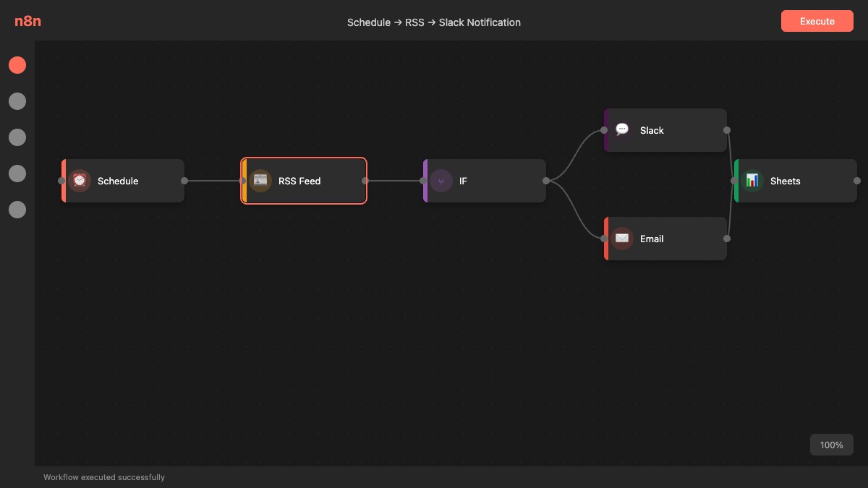
Task: Click the branch icon on the IF node
Action: tap(441, 181)
